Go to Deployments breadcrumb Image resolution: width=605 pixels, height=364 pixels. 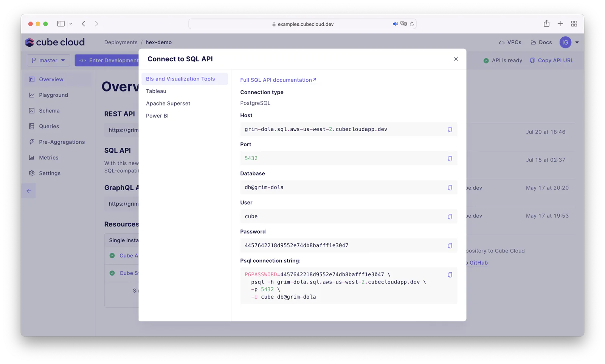121,42
